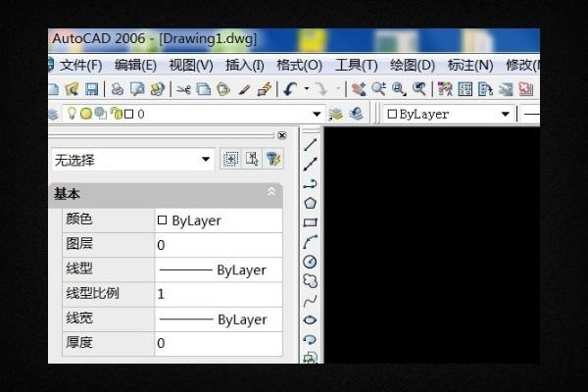Viewport: 588px width, 392px height.
Task: Open the ByLayer color control dropdown
Action: 505,114
